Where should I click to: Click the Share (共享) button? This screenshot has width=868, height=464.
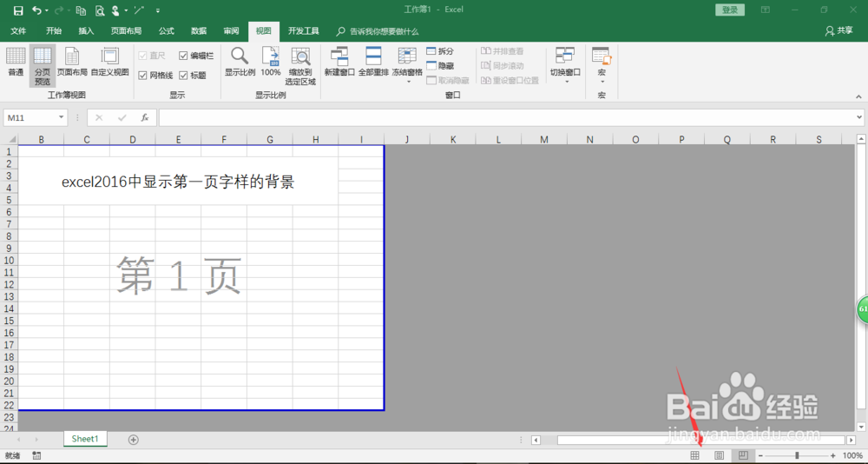click(x=838, y=31)
